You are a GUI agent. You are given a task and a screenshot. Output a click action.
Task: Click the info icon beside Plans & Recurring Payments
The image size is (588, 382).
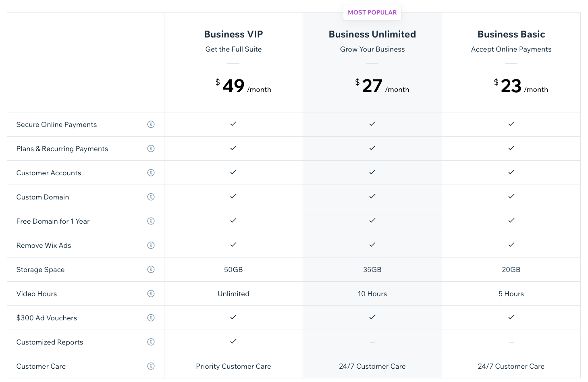[151, 148]
